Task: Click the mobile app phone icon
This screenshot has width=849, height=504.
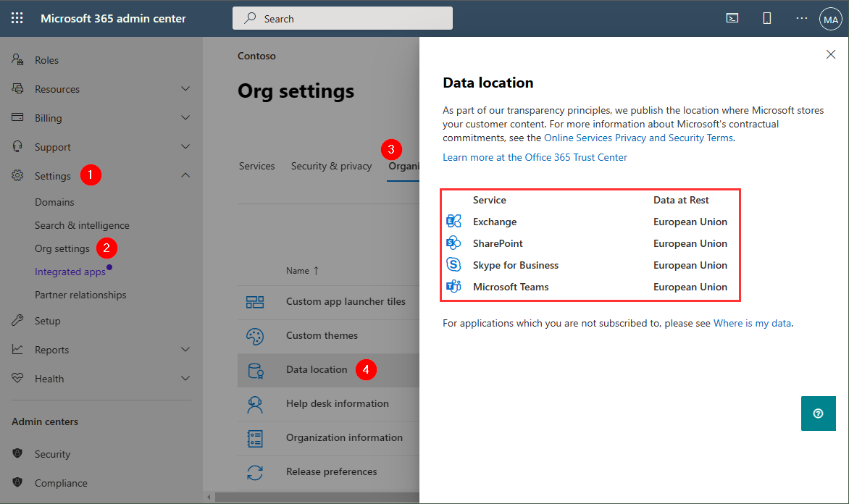Action: tap(767, 18)
